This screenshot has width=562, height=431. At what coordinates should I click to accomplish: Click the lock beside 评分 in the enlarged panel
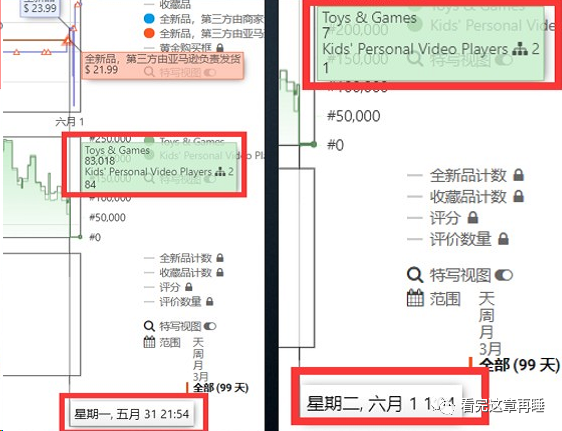tap(473, 217)
